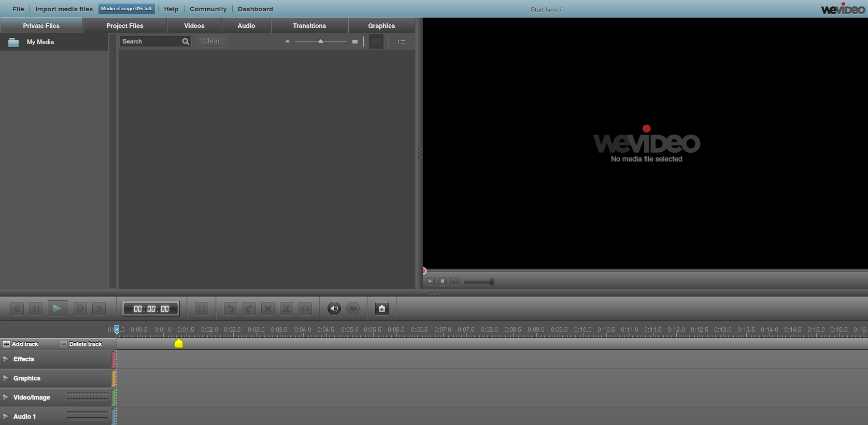This screenshot has width=868, height=425.
Task: Click the horizontal timeline splitter dots
Action: point(435,294)
